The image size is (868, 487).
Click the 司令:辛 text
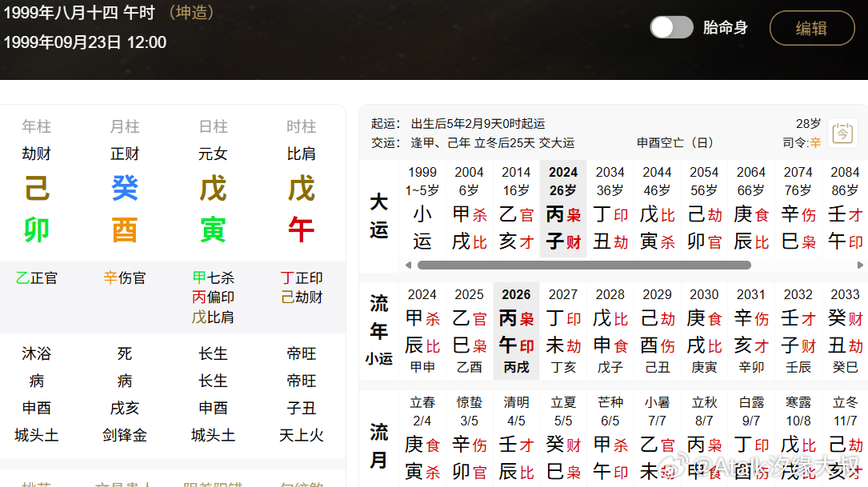[x=802, y=143]
